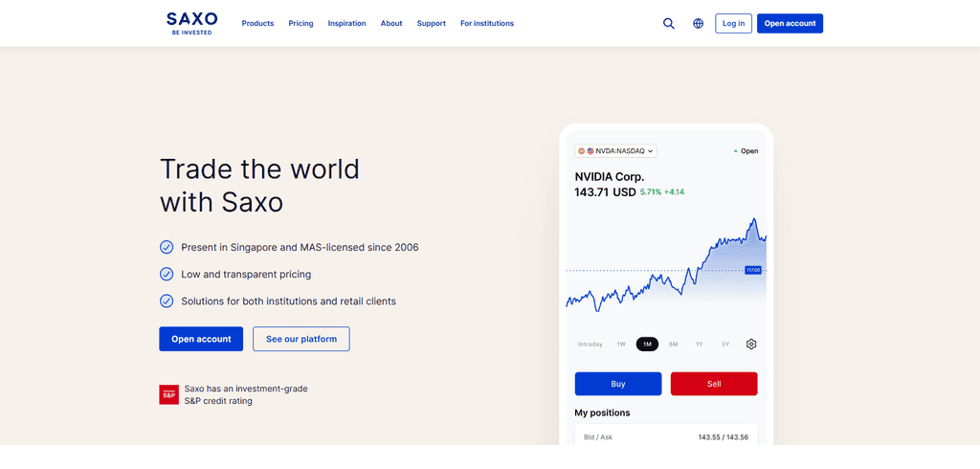Click the Saxo Be Invested logo
Viewport: 980px width, 469px height.
pos(191,23)
